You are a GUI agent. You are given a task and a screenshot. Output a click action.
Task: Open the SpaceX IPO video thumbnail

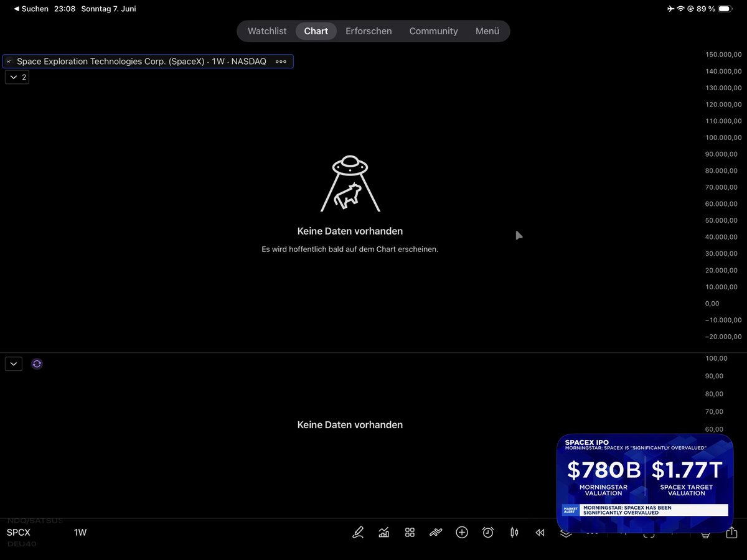click(x=645, y=483)
